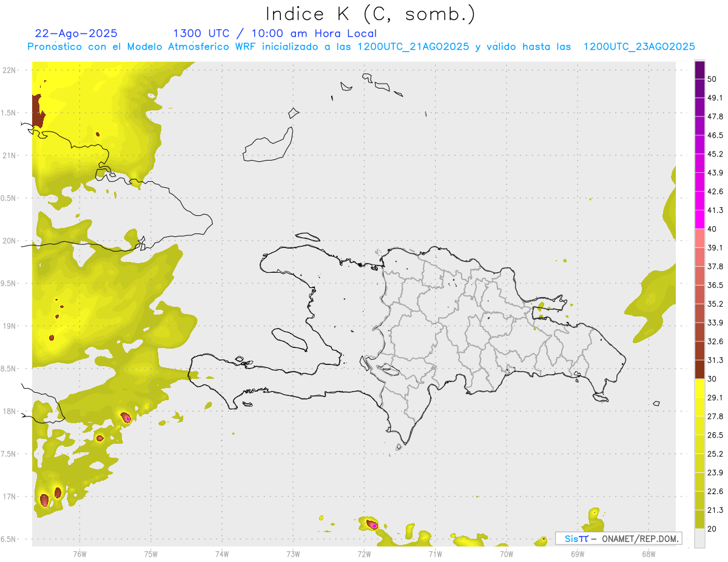Click the title 'Indice K (C, somb.)'
Image resolution: width=728 pixels, height=562 pixels.
(x=371, y=14)
